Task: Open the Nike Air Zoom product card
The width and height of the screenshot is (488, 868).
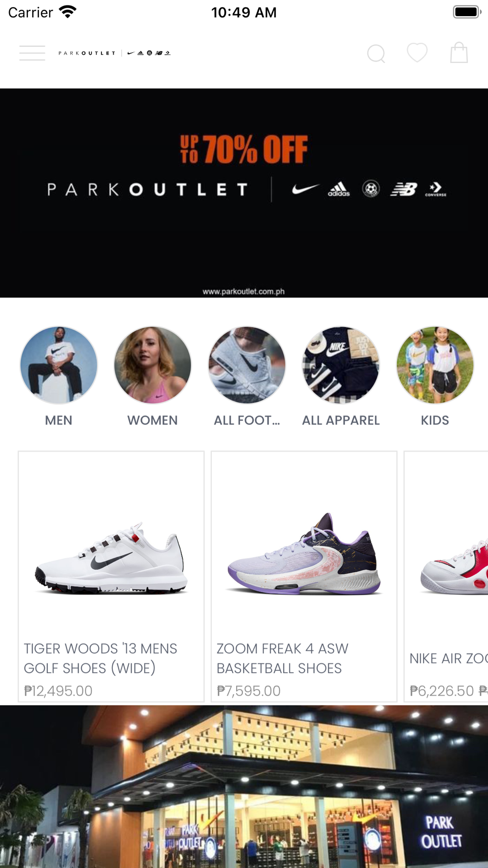Action: (446, 577)
